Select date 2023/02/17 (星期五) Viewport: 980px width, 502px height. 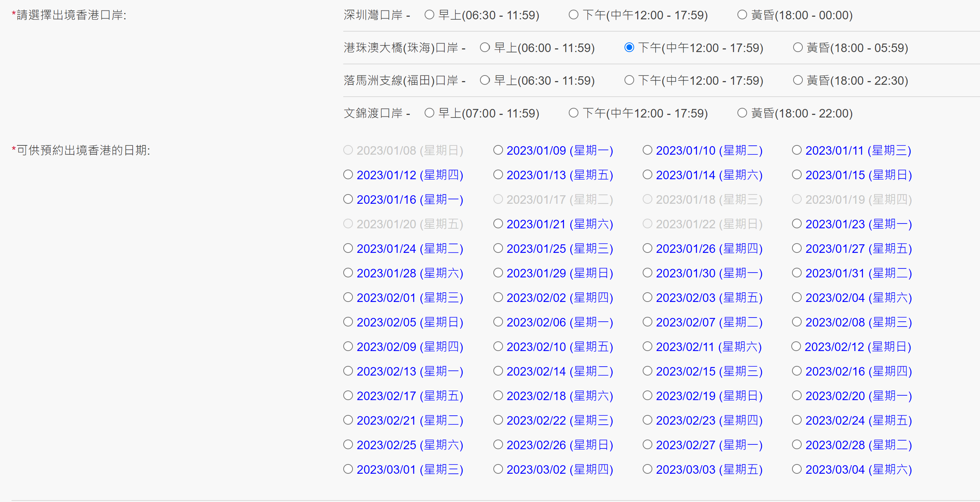pos(348,396)
